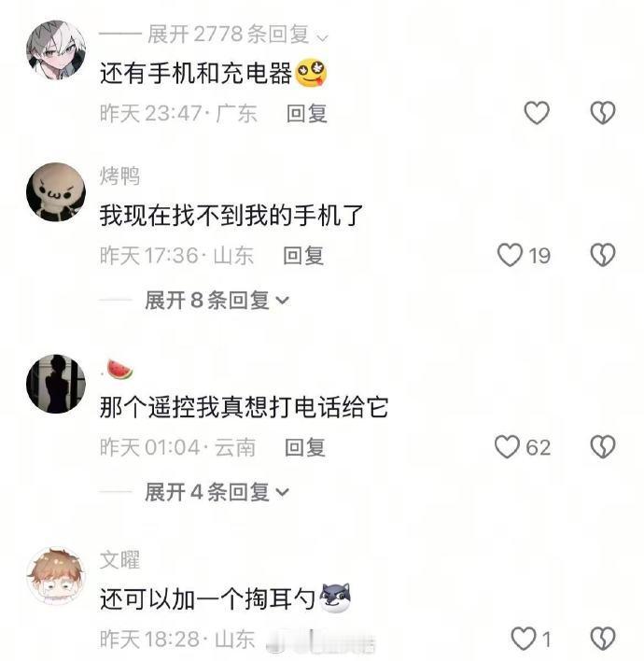This screenshot has width=644, height=661.
Task: Reply to the 广东 comment from 23:47
Action: click(306, 113)
